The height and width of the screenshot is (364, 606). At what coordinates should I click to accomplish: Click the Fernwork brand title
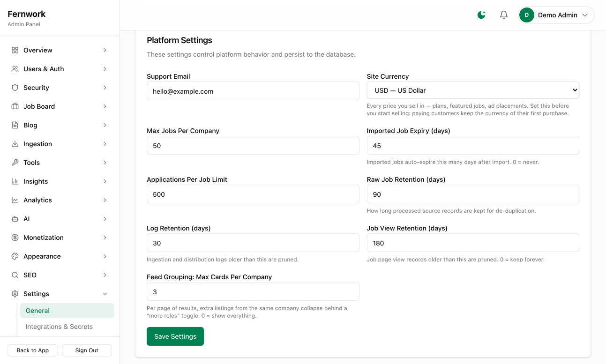[27, 14]
